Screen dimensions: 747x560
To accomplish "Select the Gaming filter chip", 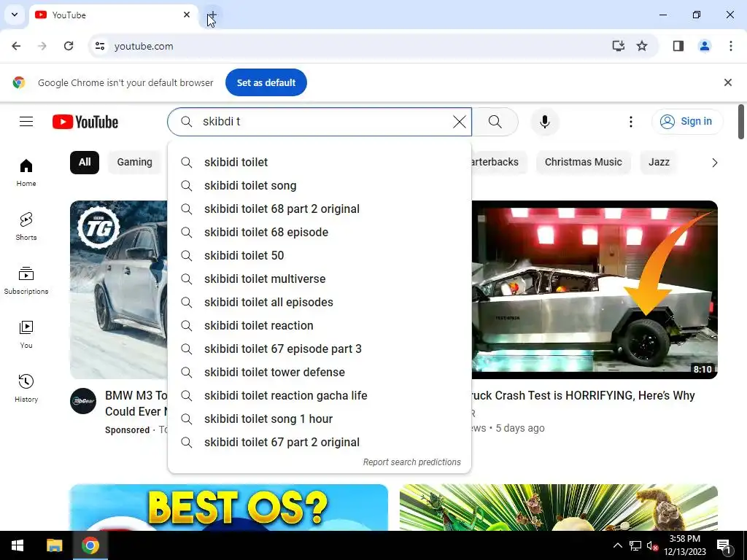I will (134, 163).
